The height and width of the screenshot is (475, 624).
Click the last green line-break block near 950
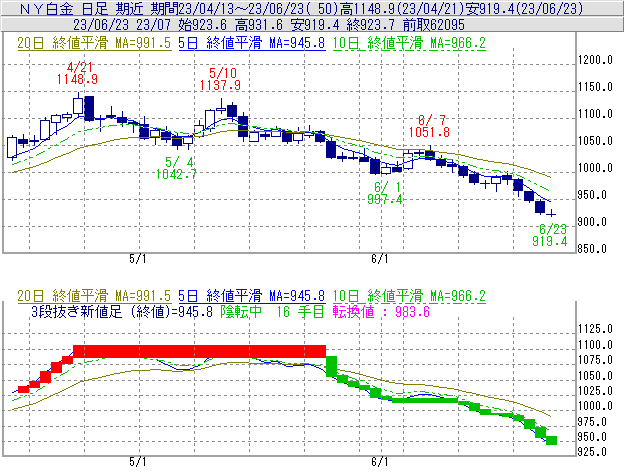(551, 440)
